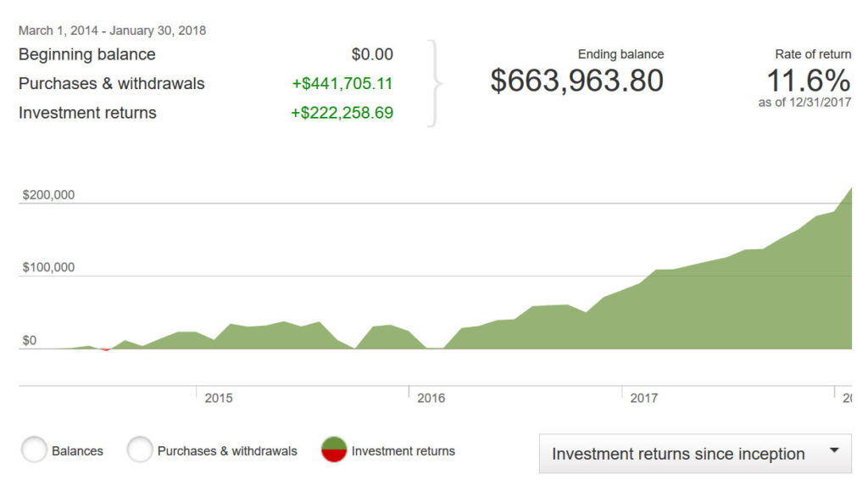Select the Balances radio button
Viewport: 868px width, 486px height.
[35, 450]
